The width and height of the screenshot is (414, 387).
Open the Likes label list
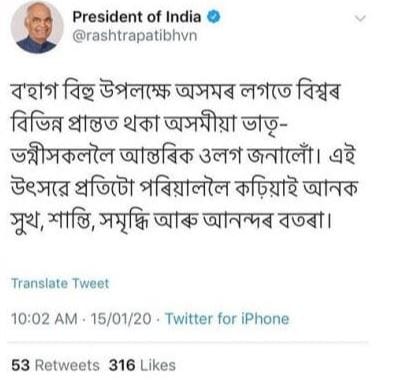point(158,365)
